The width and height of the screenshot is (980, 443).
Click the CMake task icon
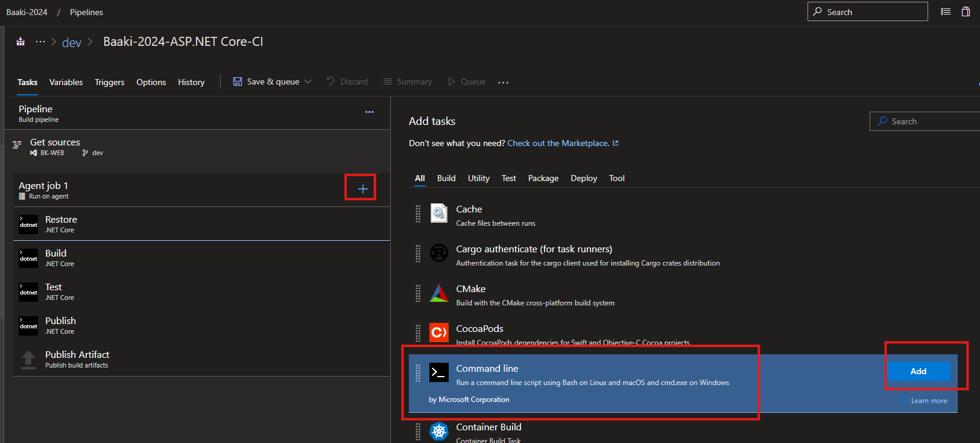(439, 293)
